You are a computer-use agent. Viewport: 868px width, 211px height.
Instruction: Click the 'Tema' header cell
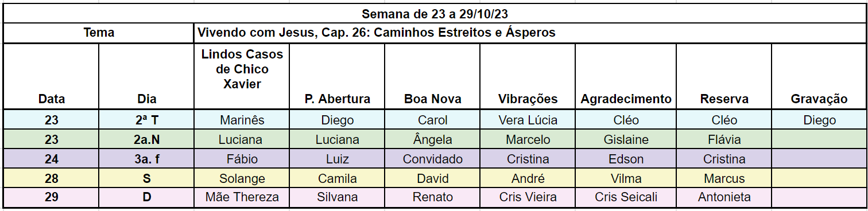[99, 33]
